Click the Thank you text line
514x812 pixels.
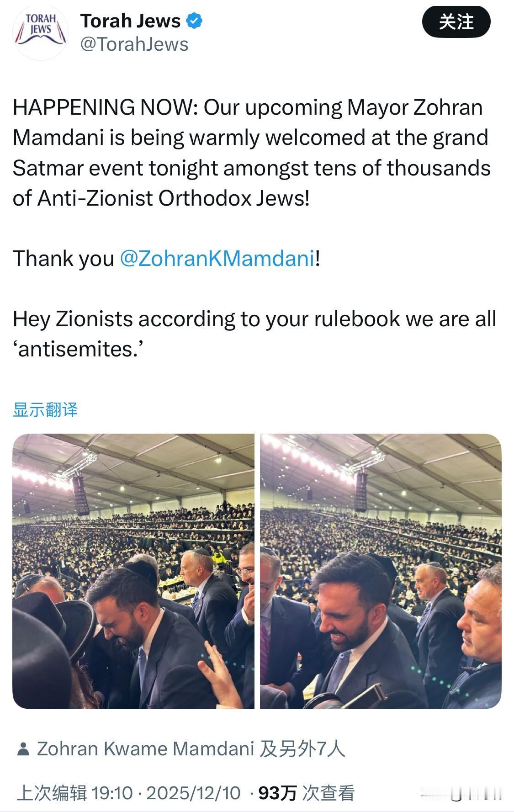click(x=166, y=258)
